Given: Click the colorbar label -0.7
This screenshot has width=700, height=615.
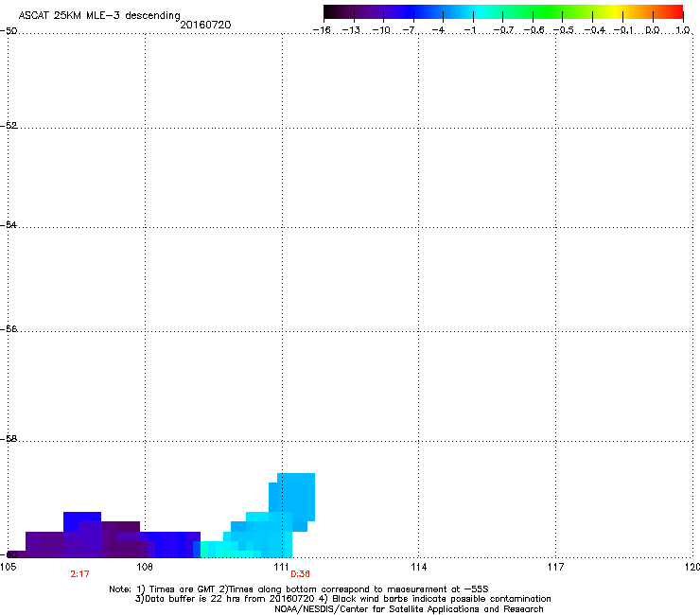Looking at the screenshot, I should (503, 30).
